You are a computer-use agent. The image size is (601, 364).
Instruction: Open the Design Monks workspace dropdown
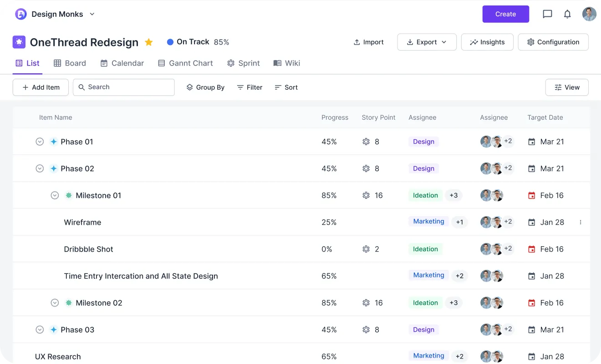92,14
